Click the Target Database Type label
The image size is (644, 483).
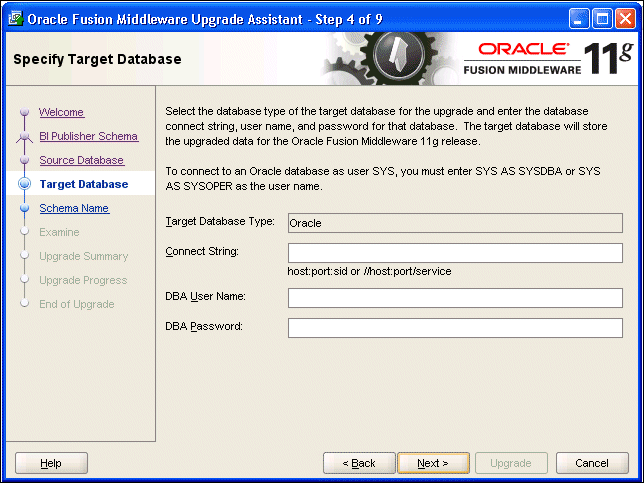(220, 221)
